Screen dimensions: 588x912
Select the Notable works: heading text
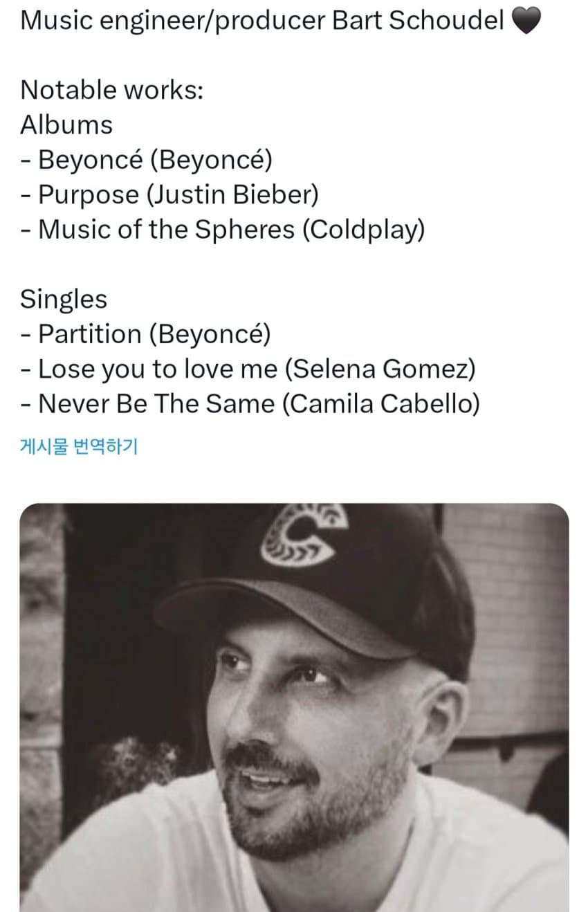click(x=112, y=90)
